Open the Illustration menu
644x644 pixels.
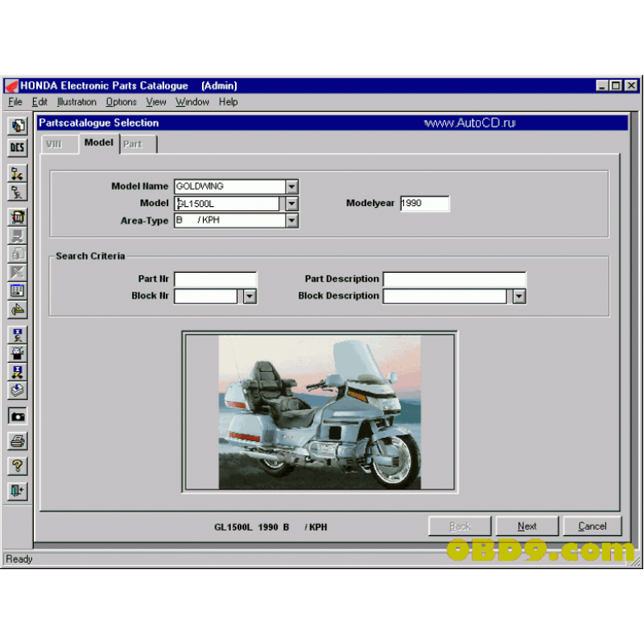76,102
